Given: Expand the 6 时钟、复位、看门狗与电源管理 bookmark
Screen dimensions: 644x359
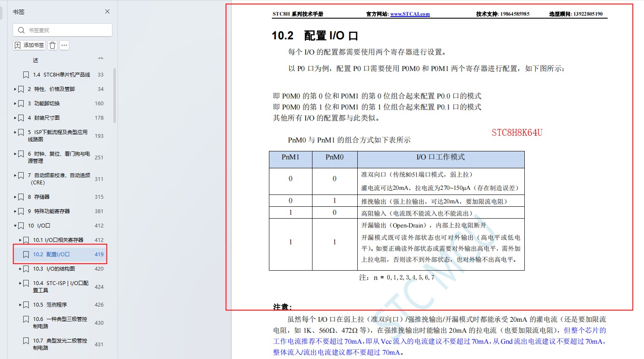Looking at the screenshot, I should (15, 154).
